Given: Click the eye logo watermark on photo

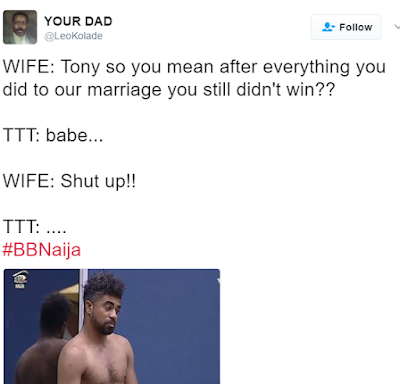Looking at the screenshot, I should point(20,279).
